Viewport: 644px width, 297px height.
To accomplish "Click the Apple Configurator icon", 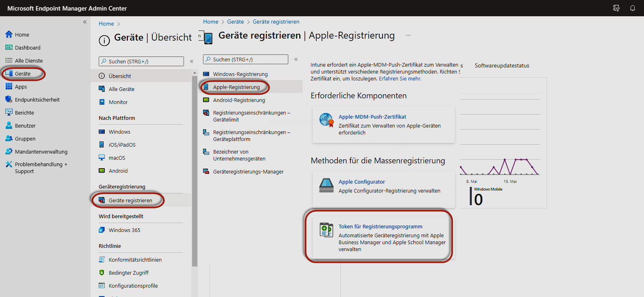I will [326, 185].
